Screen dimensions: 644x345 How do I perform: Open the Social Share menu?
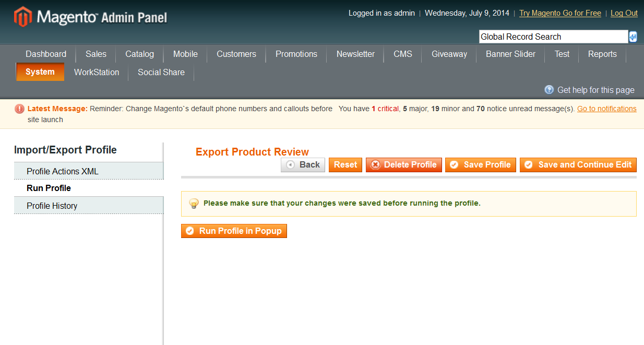tap(161, 72)
